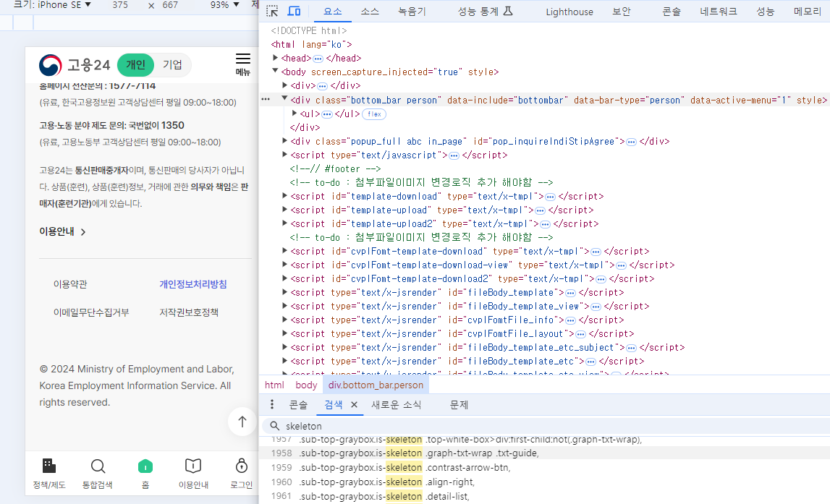Switch to the 소스 tab

pyautogui.click(x=370, y=11)
